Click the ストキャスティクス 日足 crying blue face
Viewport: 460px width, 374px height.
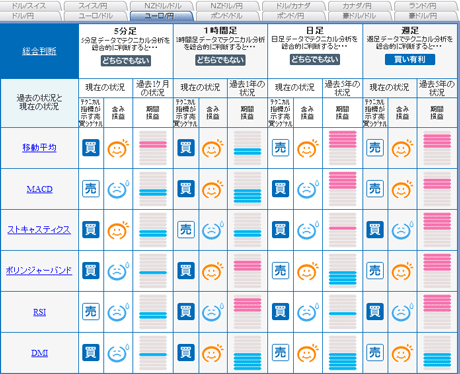[x=307, y=230]
